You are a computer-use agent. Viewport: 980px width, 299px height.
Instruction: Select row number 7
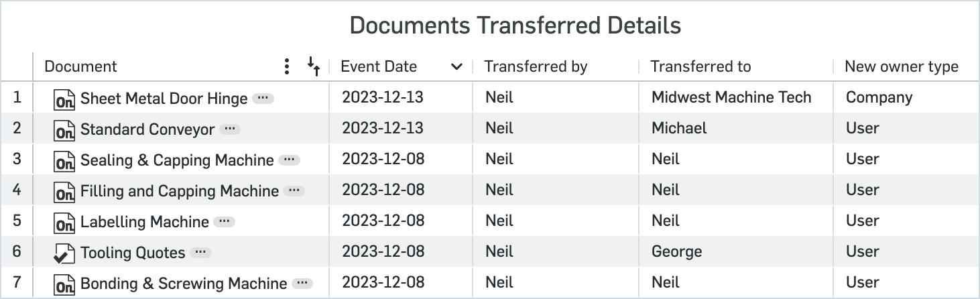point(17,282)
